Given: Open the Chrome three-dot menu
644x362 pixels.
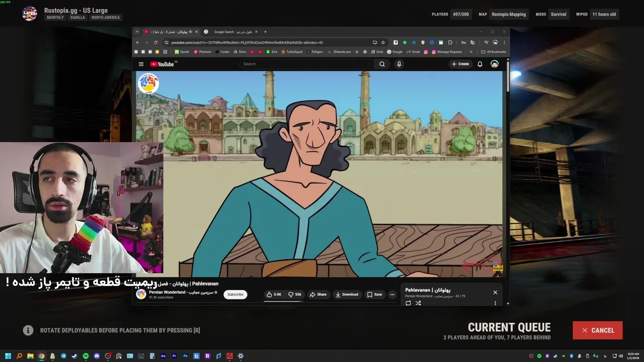Looking at the screenshot, I should 504,43.
